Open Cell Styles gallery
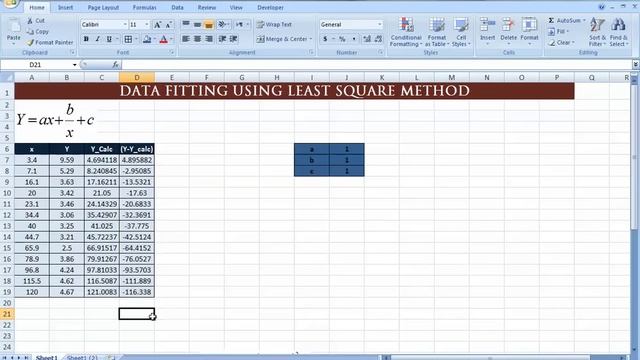Screen dimensions: 640x360 pos(461,32)
